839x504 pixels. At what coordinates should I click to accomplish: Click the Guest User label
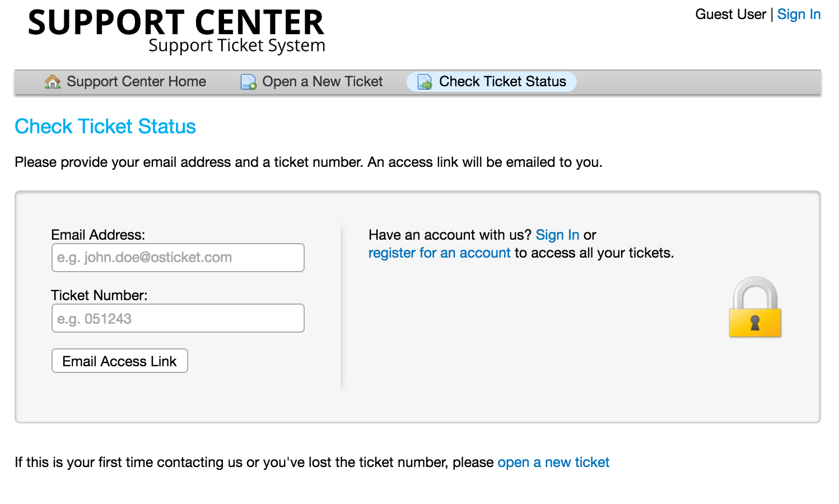[x=730, y=14]
